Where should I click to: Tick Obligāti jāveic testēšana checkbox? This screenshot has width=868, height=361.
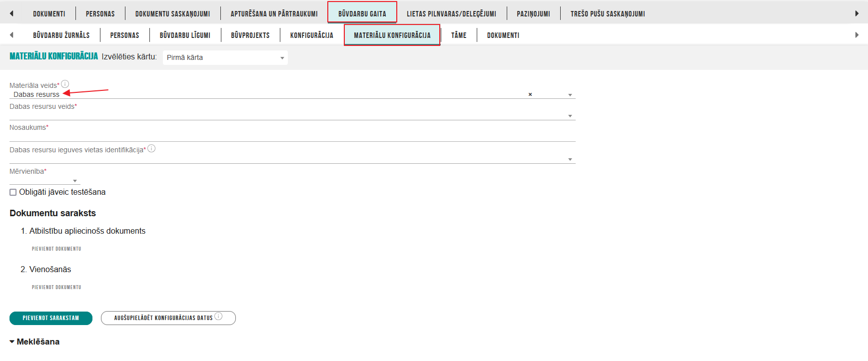pyautogui.click(x=13, y=192)
